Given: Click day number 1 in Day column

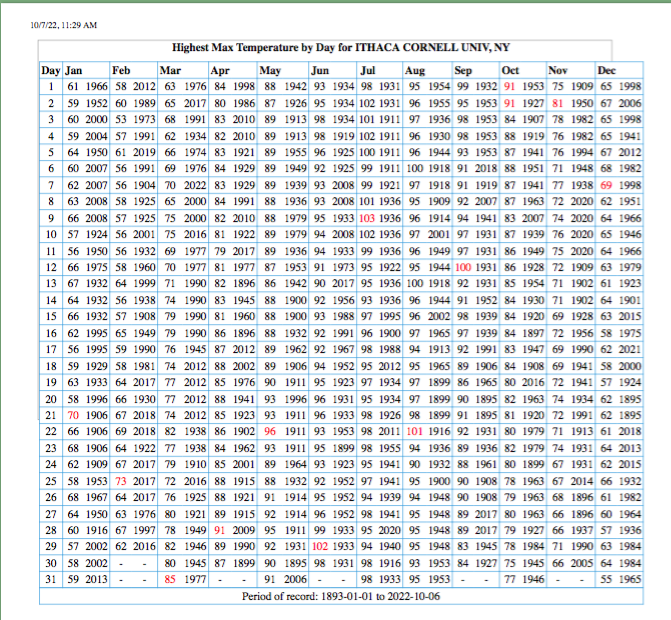Looking at the screenshot, I should (51, 87).
